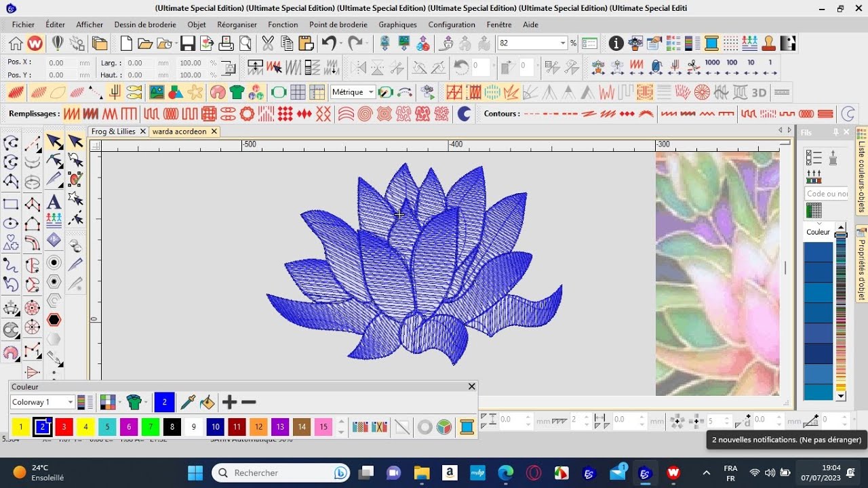868x488 pixels.
Task: Copy selection using the copy icon
Action: tap(287, 44)
